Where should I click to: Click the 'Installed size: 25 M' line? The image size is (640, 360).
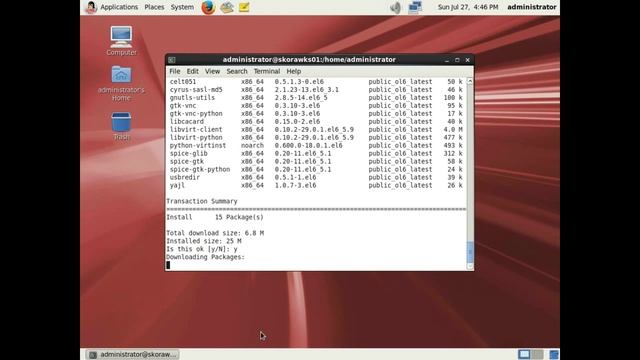[x=204, y=241]
